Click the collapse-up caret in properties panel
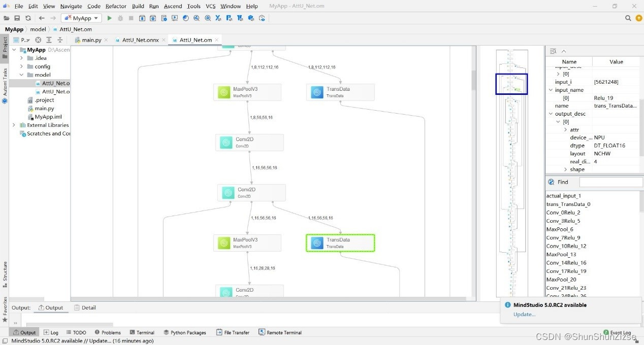This screenshot has height=345, width=644. pyautogui.click(x=564, y=51)
